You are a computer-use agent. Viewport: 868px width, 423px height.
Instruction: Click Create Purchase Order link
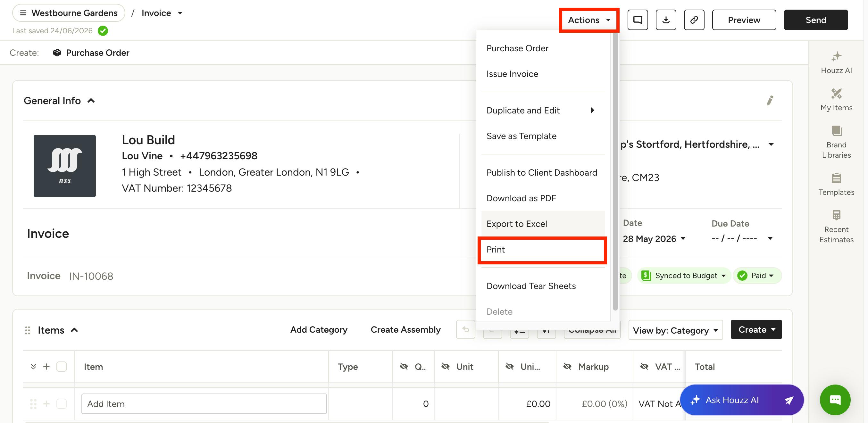click(x=91, y=53)
